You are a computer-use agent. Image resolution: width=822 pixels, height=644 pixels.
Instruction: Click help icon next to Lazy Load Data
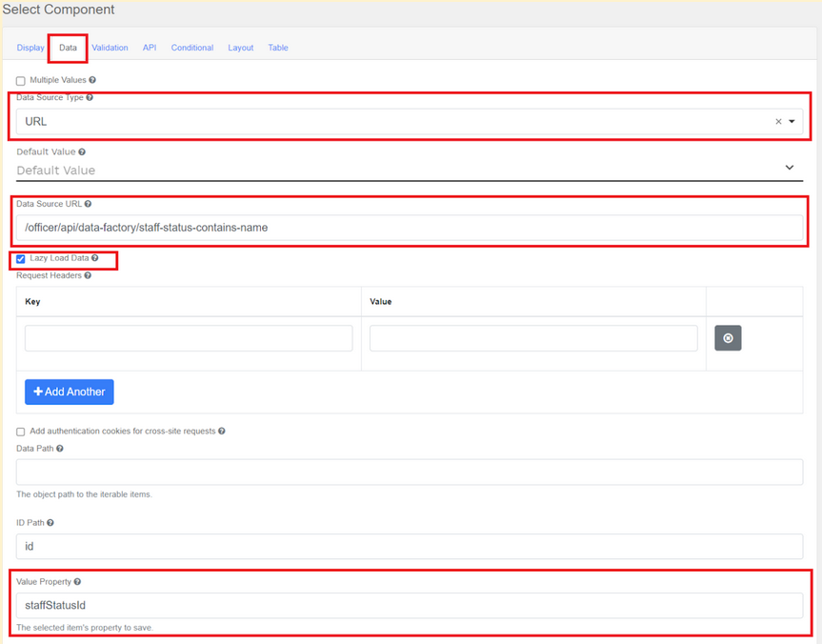pyautogui.click(x=95, y=258)
